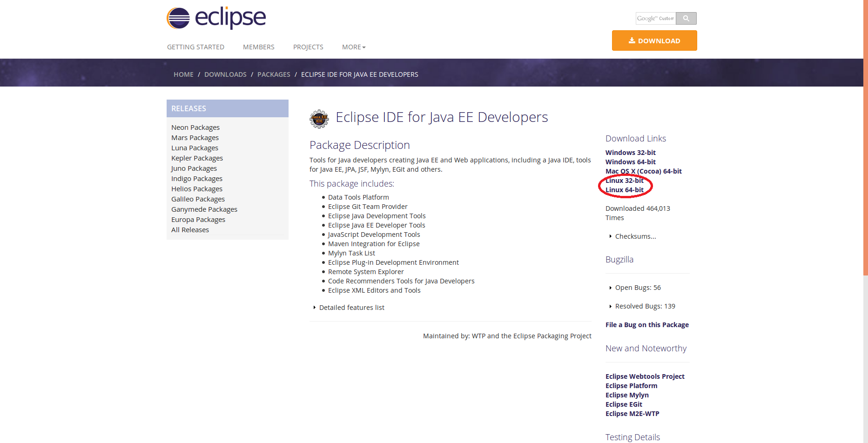Open Eclipse Webtools Project link
Screen dimensions: 868x443
[x=645, y=376]
